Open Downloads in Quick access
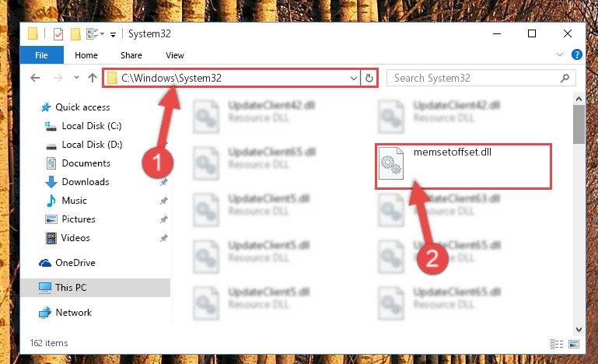Viewport: 598px width, 364px height. (x=86, y=182)
